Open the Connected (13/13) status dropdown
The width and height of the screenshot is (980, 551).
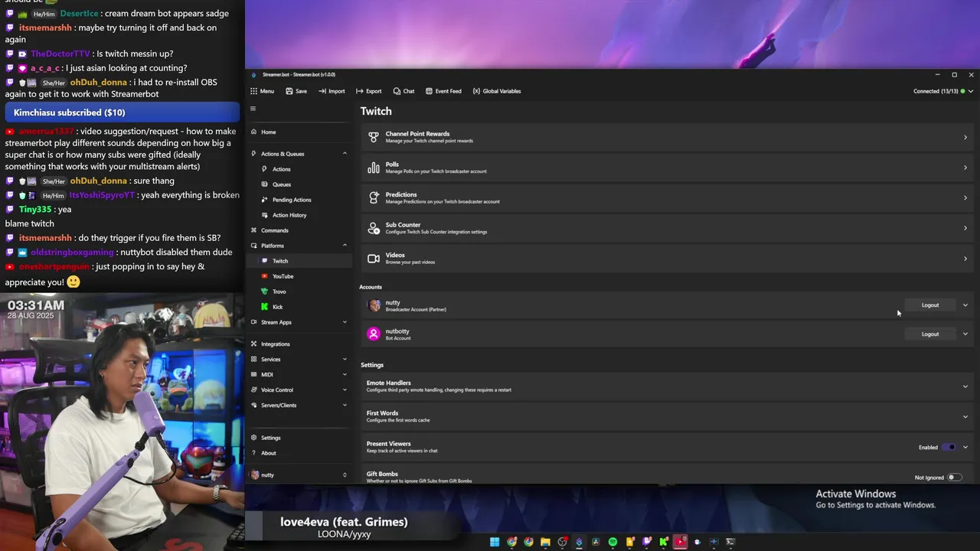[x=943, y=91]
